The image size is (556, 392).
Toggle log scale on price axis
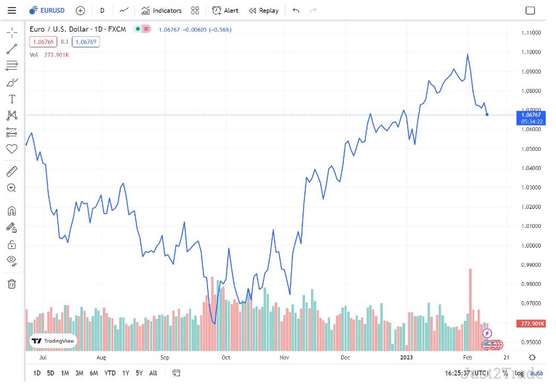click(519, 373)
